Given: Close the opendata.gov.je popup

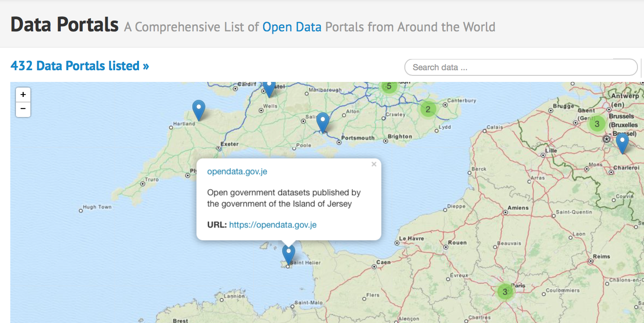Looking at the screenshot, I should point(373,164).
